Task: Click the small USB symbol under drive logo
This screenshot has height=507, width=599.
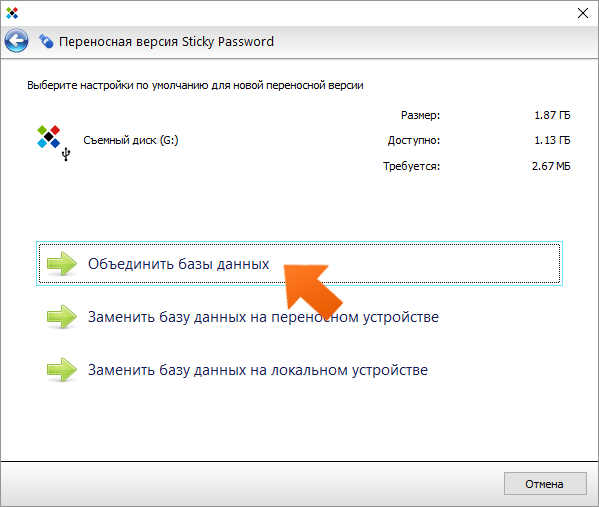Action: tap(66, 154)
